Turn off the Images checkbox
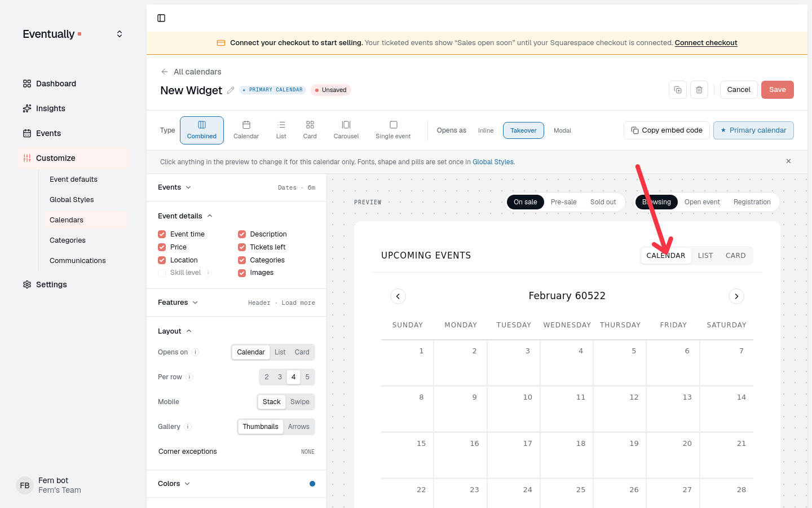Image resolution: width=812 pixels, height=508 pixels. click(x=242, y=273)
